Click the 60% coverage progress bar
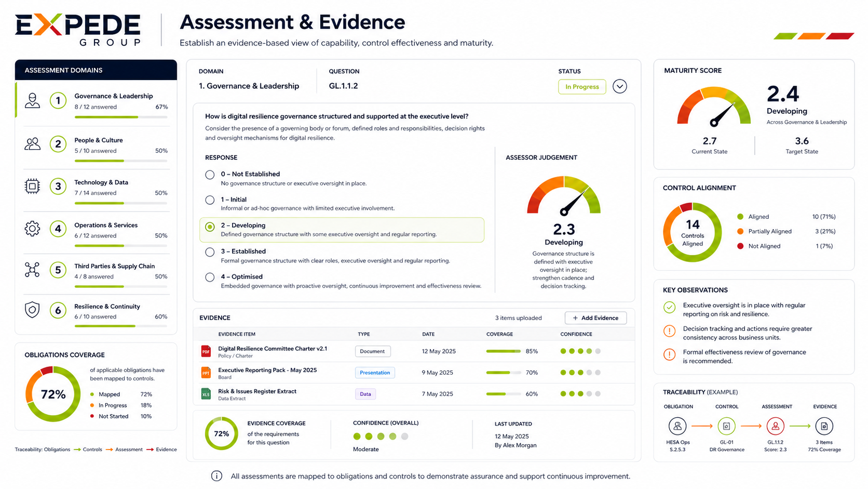Viewport: 868px width, 489px height. pyautogui.click(x=503, y=394)
